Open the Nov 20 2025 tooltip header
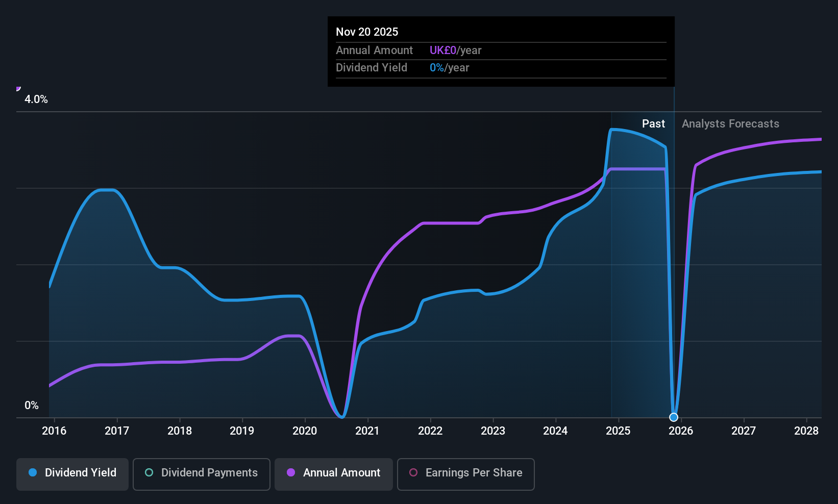The image size is (838, 504). click(366, 32)
